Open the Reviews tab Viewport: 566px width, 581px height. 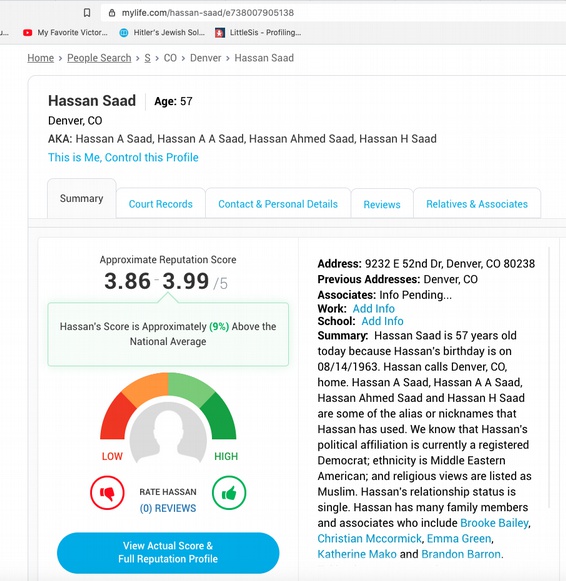(x=382, y=204)
